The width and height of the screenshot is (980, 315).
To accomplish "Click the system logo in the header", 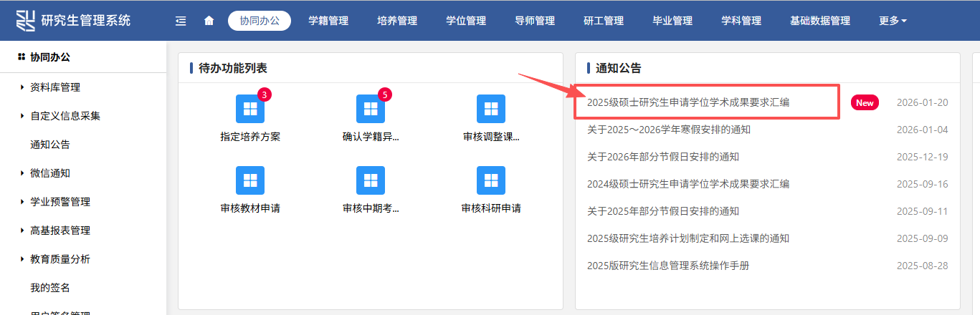I will pos(26,20).
